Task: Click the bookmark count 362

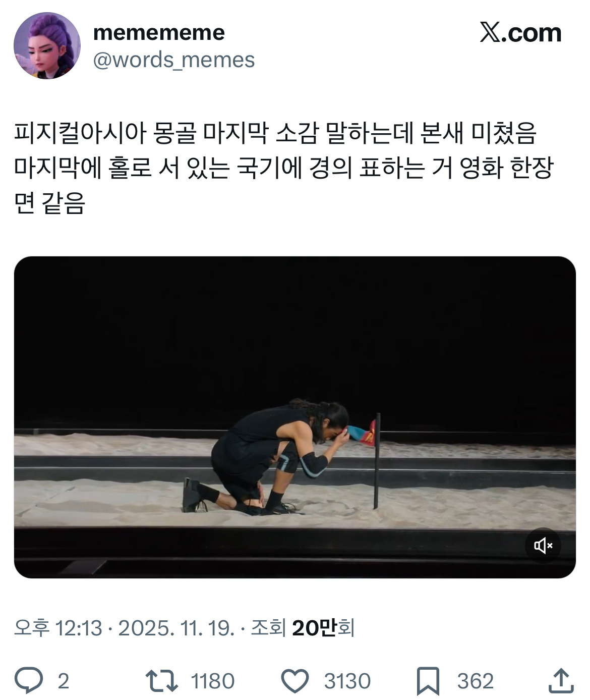Action: (x=475, y=681)
